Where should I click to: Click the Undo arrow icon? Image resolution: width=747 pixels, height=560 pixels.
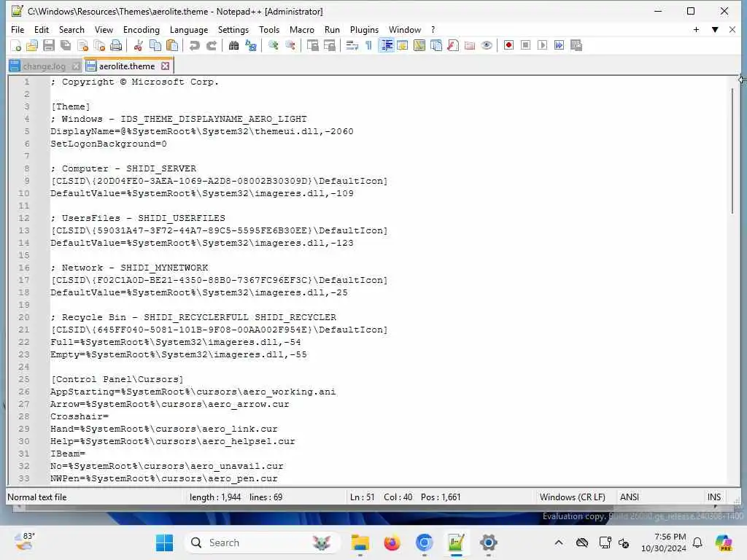pos(194,46)
